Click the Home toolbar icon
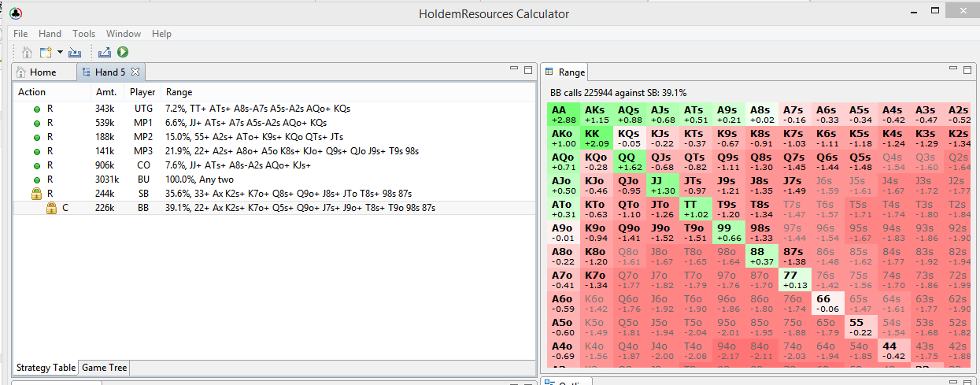 tap(27, 53)
